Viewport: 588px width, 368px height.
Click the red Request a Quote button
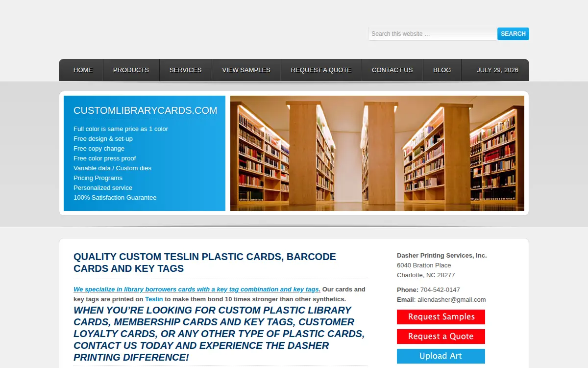441,337
